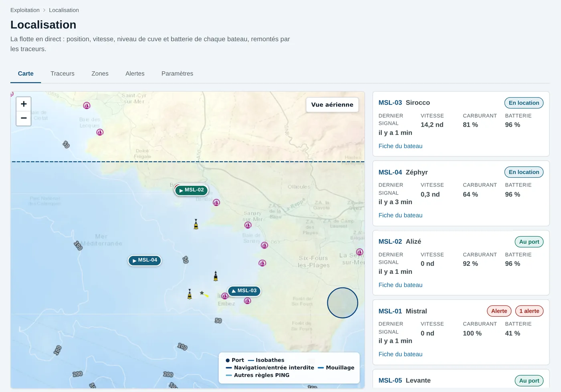Open Mistral's 1 alerte badge
This screenshot has height=392, width=561.
click(x=529, y=311)
